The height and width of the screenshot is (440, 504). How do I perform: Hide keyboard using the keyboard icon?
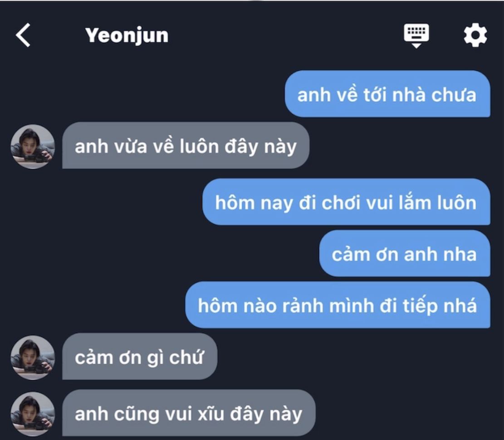(x=416, y=35)
